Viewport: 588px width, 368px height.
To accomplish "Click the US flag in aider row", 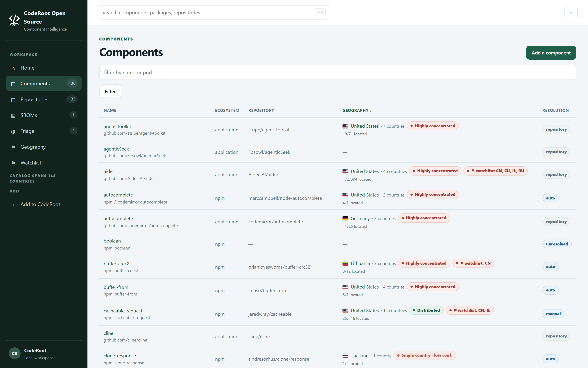I will tap(345, 171).
